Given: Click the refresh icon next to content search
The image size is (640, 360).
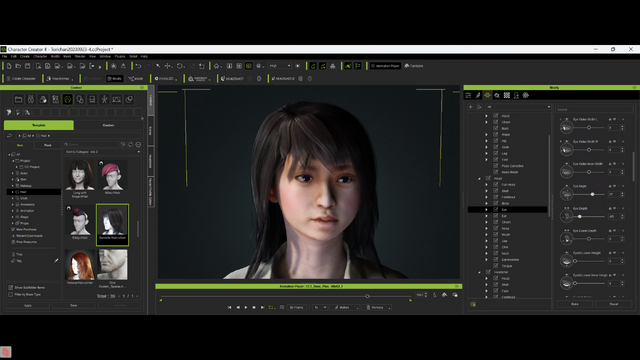Looking at the screenshot, I should [x=131, y=144].
